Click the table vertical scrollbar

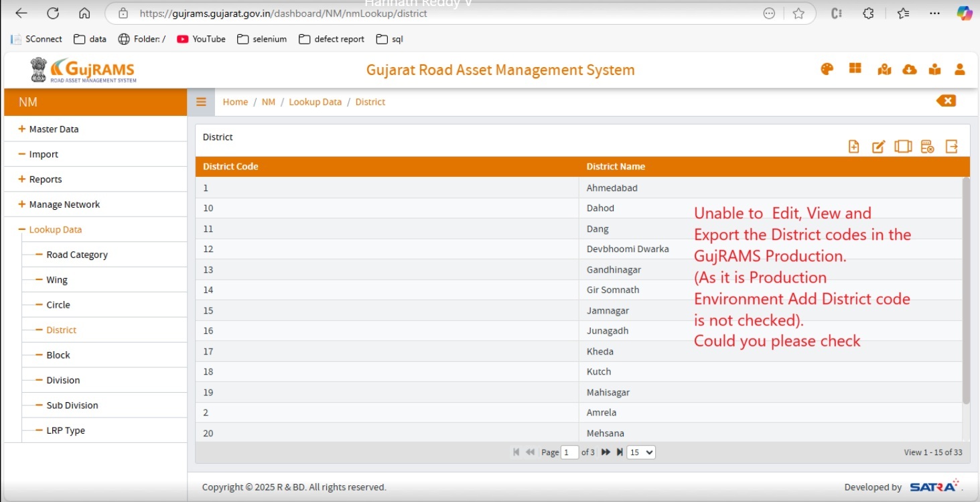966,291
